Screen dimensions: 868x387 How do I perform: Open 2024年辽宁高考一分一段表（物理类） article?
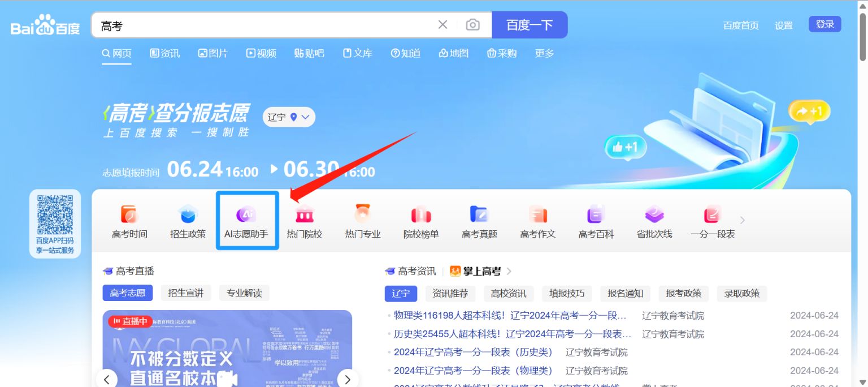coord(473,371)
